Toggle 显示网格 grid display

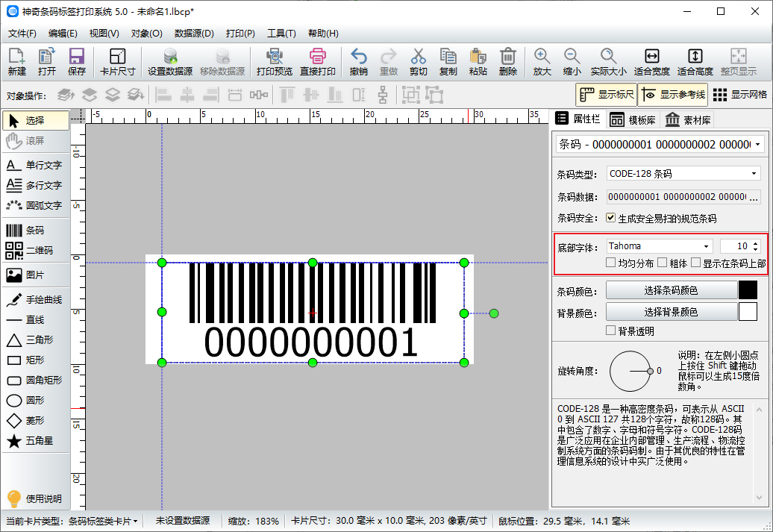pos(740,95)
